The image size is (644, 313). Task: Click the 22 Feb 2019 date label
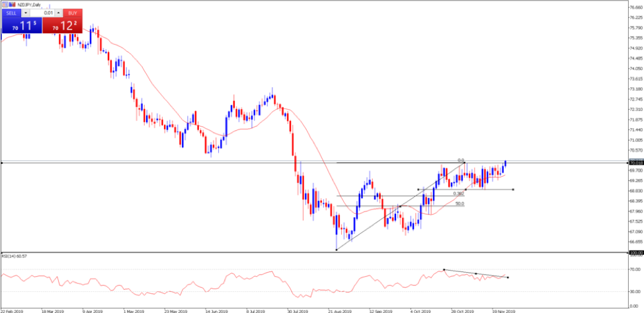(x=11, y=310)
